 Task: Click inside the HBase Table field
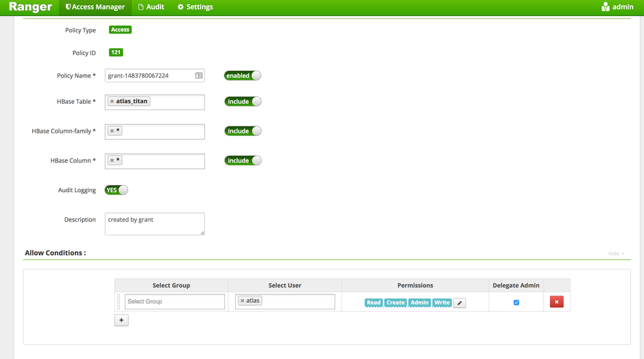click(155, 102)
